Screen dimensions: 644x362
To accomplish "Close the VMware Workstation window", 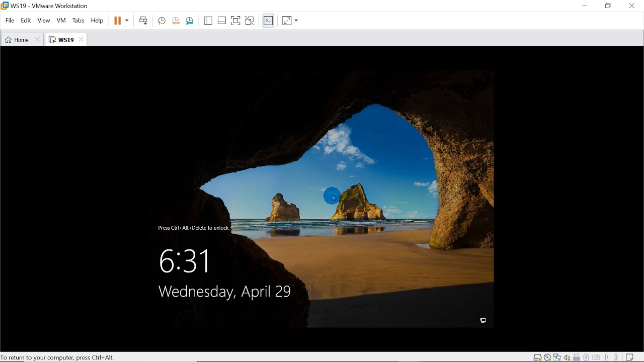I will click(632, 6).
